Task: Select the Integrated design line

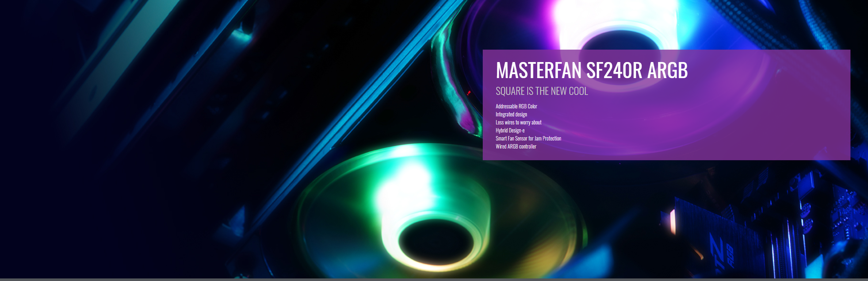Action: coord(511,114)
